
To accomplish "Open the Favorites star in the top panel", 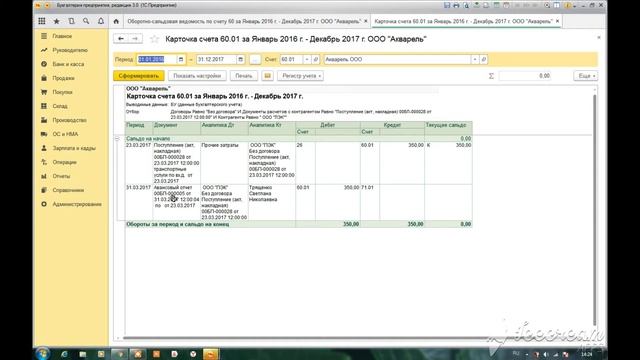I will click(x=56, y=21).
